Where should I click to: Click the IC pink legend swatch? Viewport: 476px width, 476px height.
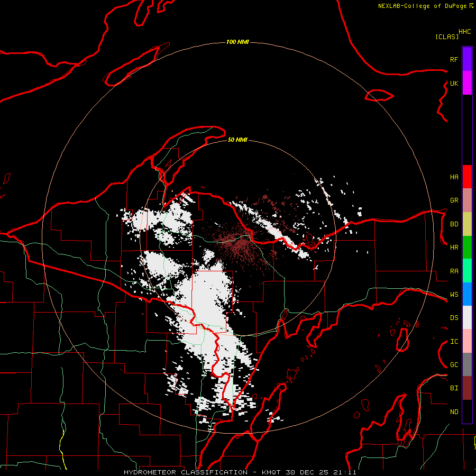[467, 341]
